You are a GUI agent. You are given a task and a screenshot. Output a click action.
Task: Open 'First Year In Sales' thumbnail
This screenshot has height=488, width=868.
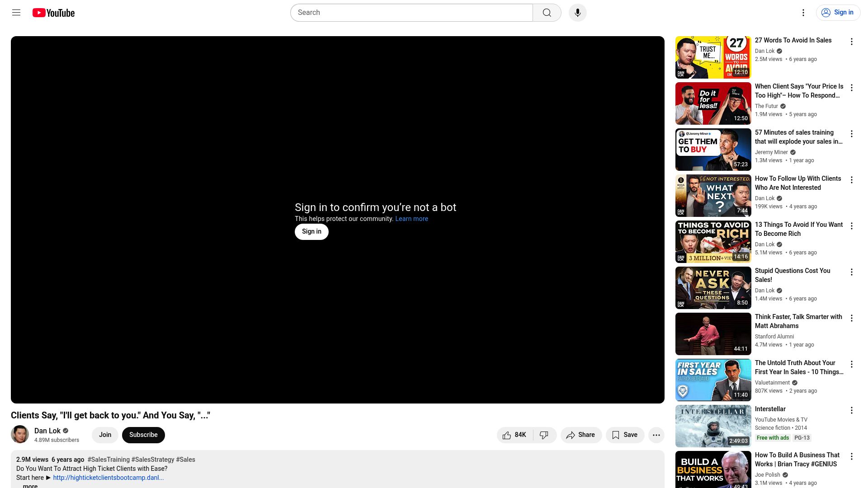click(x=713, y=380)
